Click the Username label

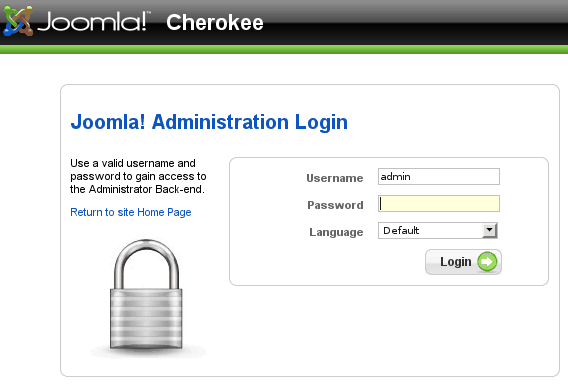[335, 178]
